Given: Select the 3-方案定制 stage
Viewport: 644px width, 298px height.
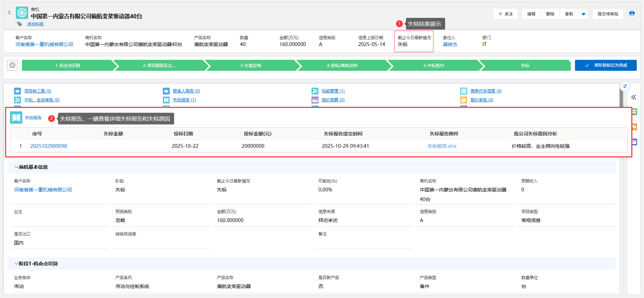Looking at the screenshot, I should [x=251, y=65].
